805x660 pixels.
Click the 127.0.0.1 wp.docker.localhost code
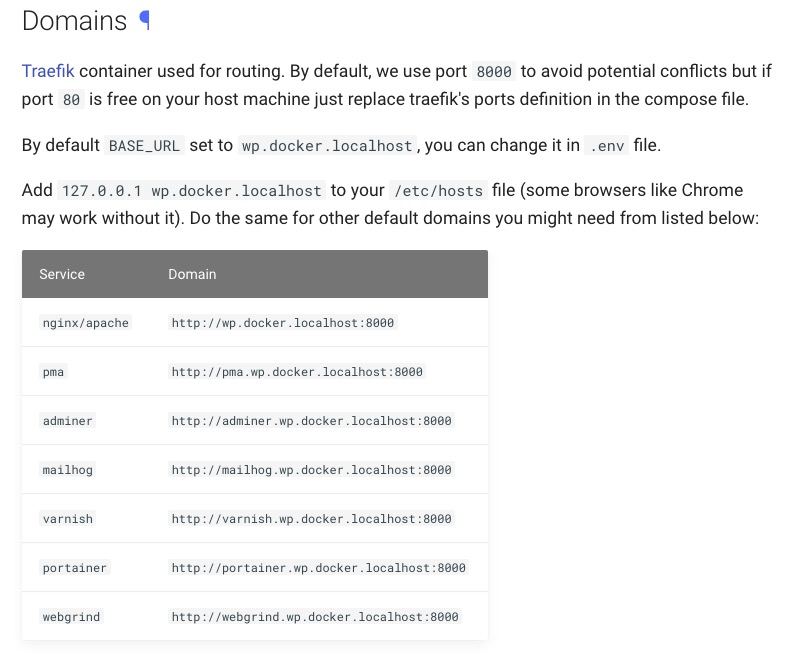point(191,191)
